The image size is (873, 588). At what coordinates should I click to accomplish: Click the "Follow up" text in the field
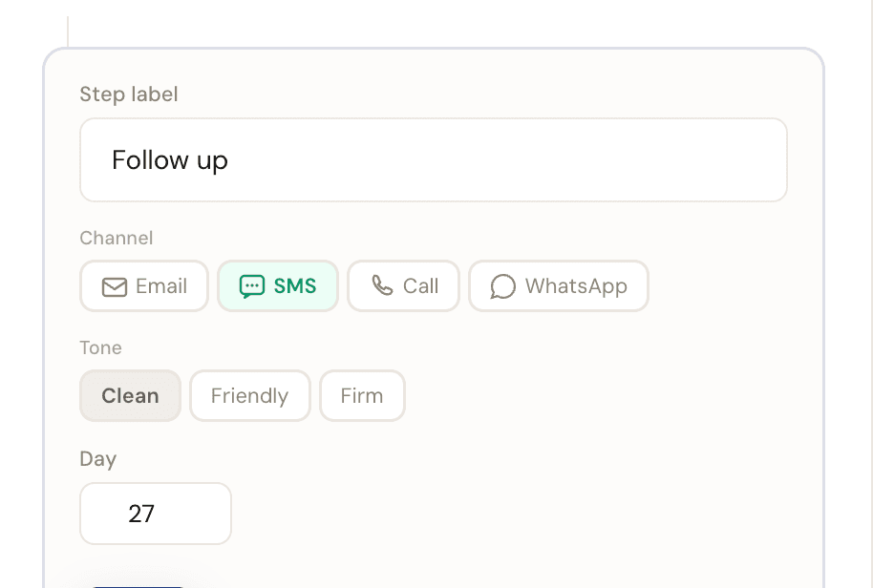[x=170, y=160]
